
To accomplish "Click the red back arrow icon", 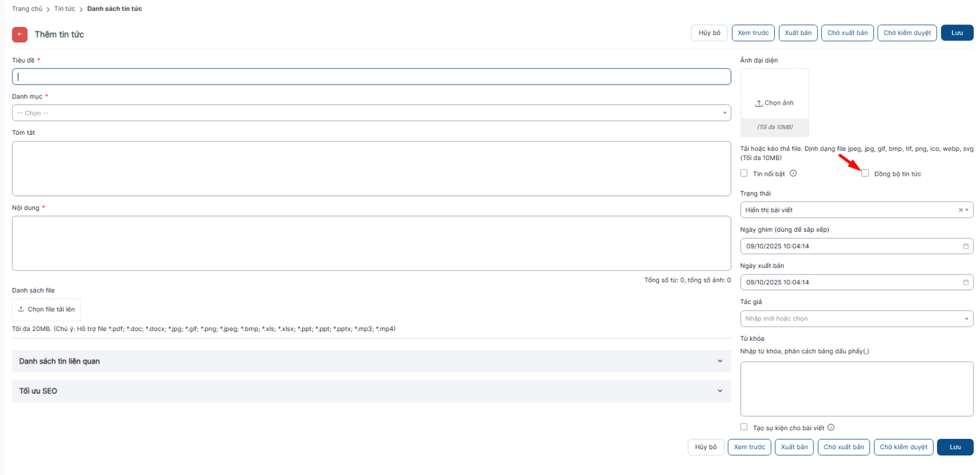I will 20,34.
